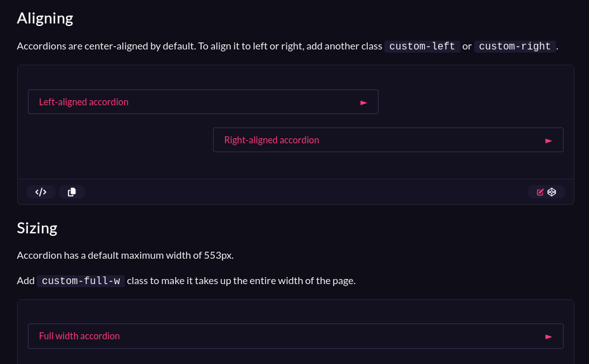The height and width of the screenshot is (364, 589).
Task: Select the custom-left class code
Action: pos(422,46)
